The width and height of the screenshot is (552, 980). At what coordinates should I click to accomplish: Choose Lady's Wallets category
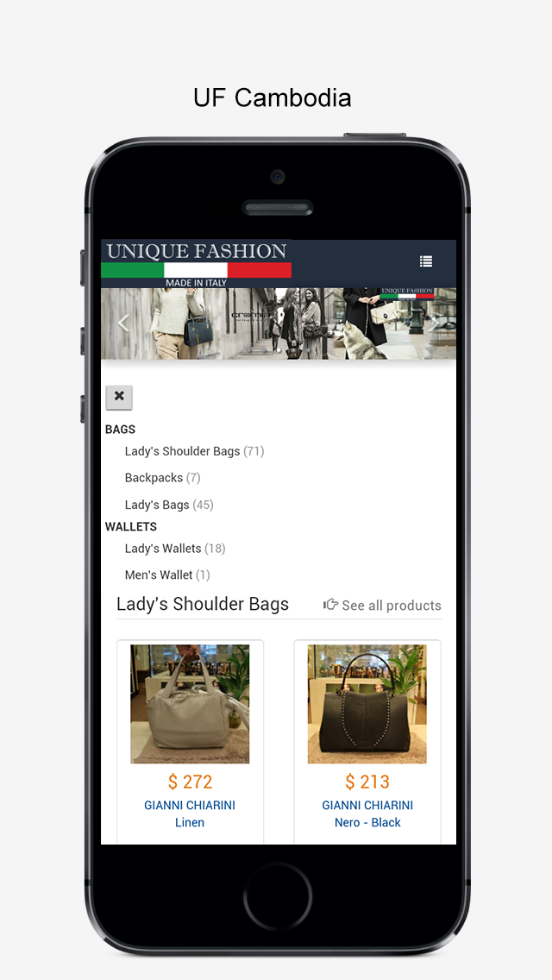coord(175,548)
